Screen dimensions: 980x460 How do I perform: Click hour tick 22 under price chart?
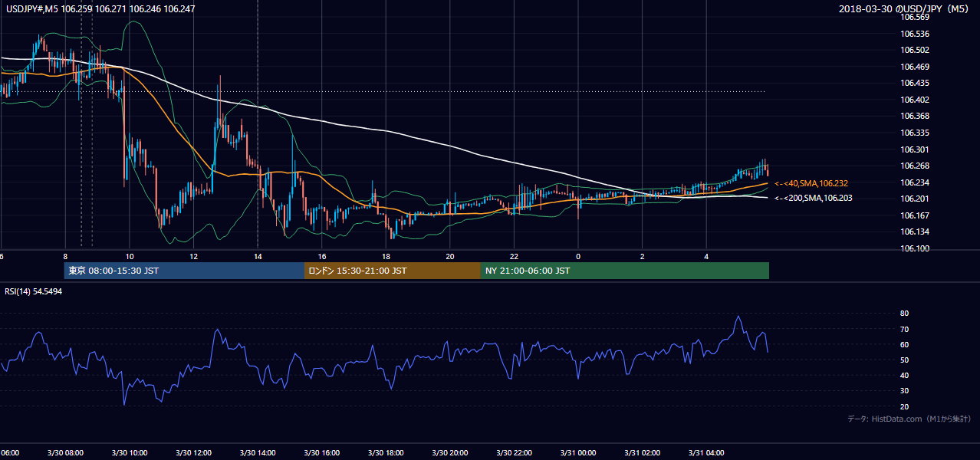point(514,256)
